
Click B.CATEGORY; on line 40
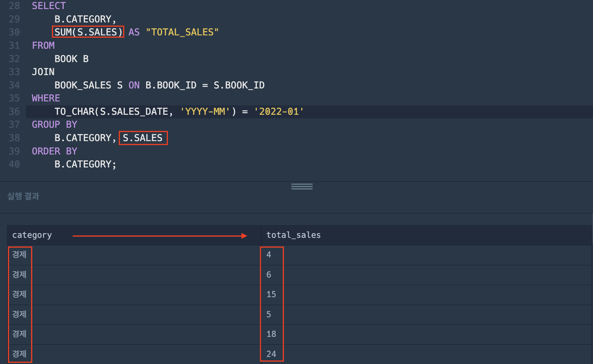pos(85,164)
